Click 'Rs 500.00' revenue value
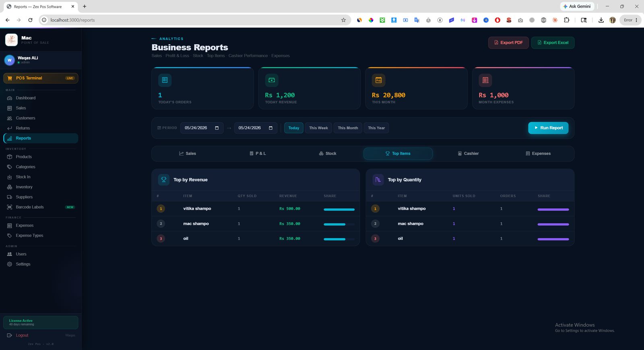Screen dimensions: 644x350 point(290,209)
